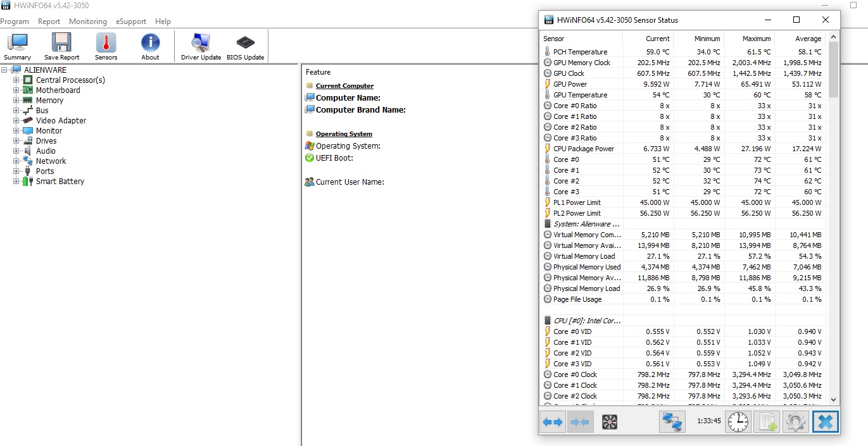Click the UEFI Boot green check icon
Screen dimensions: 868x446
pos(310,158)
